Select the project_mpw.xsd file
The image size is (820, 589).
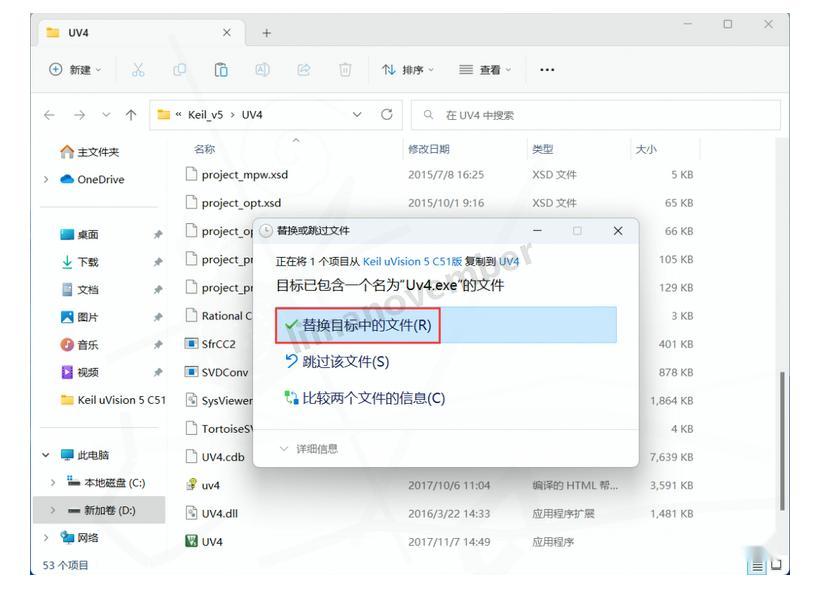point(245,175)
